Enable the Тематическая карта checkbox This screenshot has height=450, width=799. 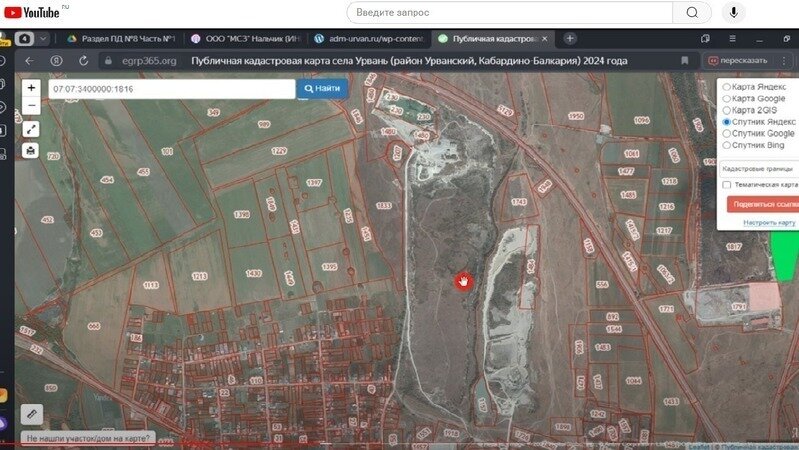[727, 185]
